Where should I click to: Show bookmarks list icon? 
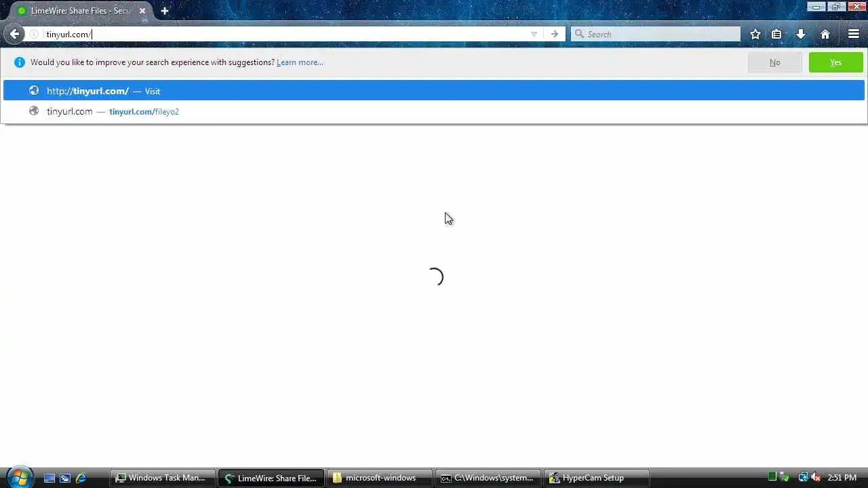pyautogui.click(x=776, y=34)
